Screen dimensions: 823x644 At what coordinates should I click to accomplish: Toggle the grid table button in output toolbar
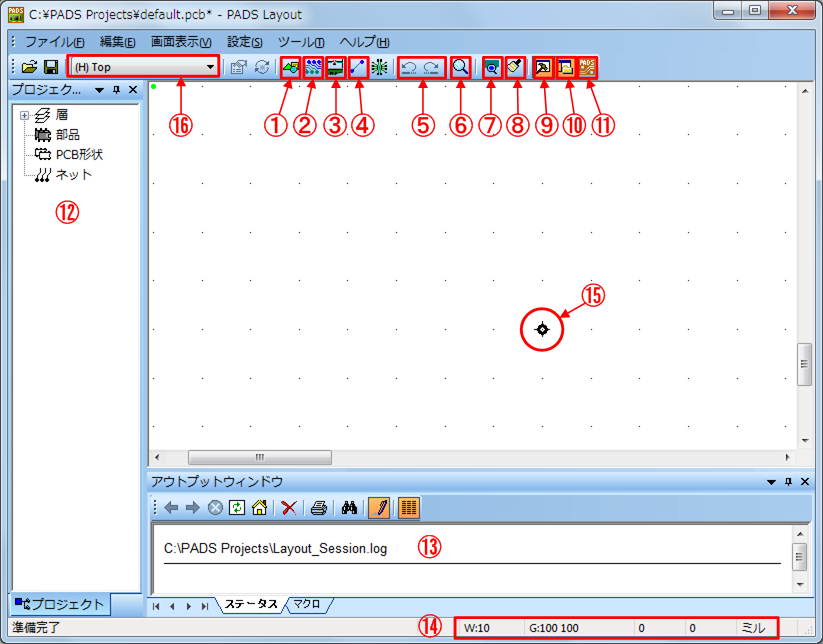[409, 508]
